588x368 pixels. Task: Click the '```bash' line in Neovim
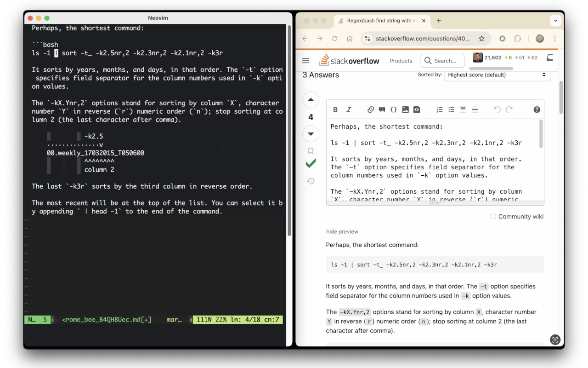tap(45, 45)
